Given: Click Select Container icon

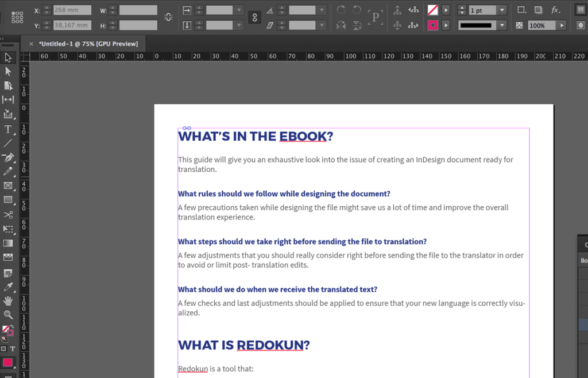Looking at the screenshot, I should [x=397, y=10].
